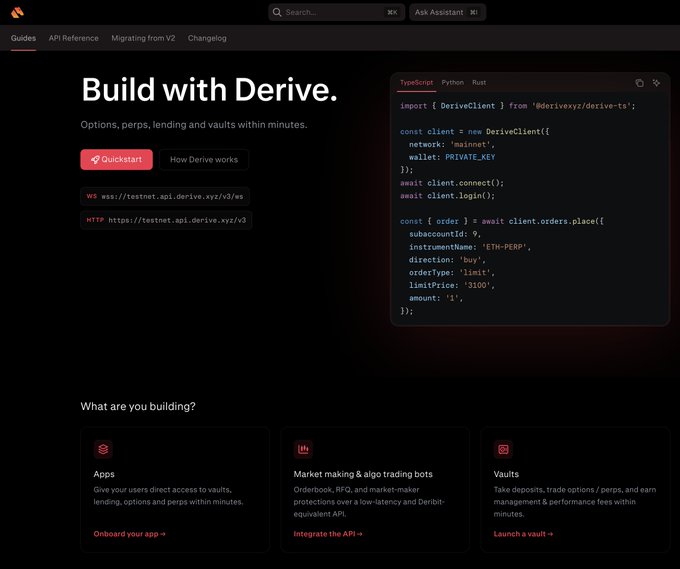Click the sparkle AI icon on code block
The height and width of the screenshot is (569, 680).
(656, 83)
